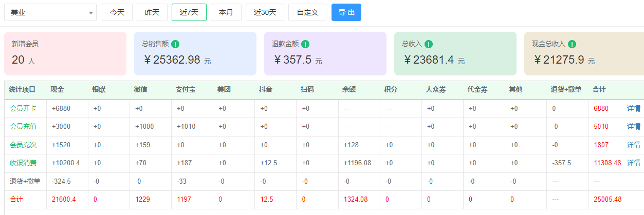Select the 昨天 date filter
Image resolution: width=644 pixels, height=215 pixels.
coord(152,12)
